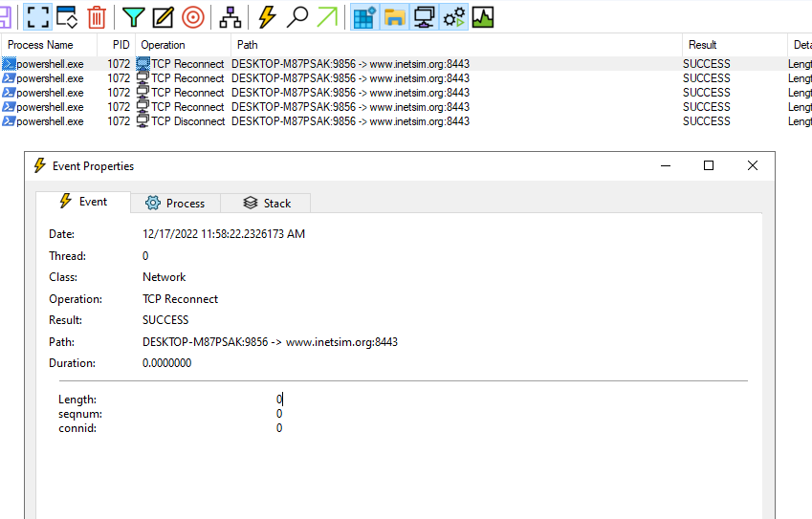812x519 pixels.
Task: Click the Jump To green arrow icon
Action: click(x=327, y=16)
